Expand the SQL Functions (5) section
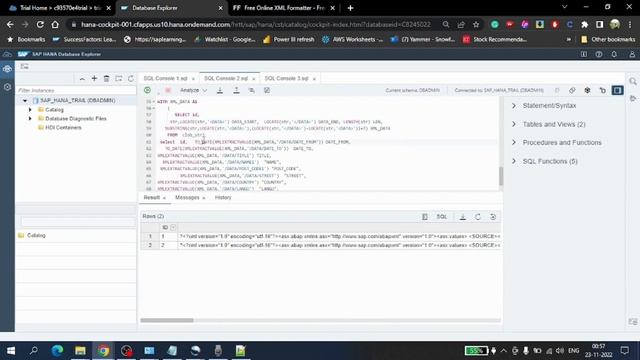This screenshot has width=640, height=360. 514,161
